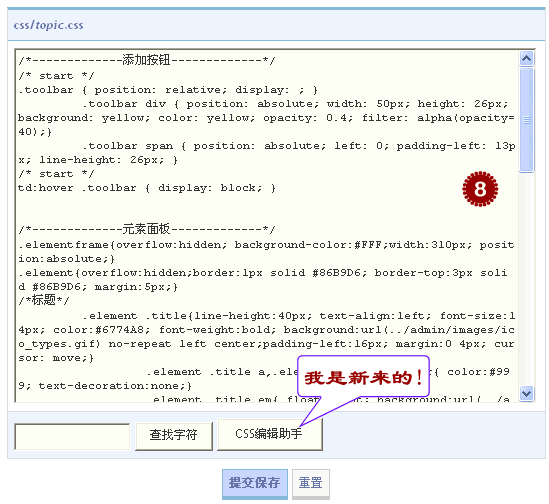549x504 pixels.
Task: Click the scrollbar up arrow in the CSS editor
Action: click(x=526, y=58)
